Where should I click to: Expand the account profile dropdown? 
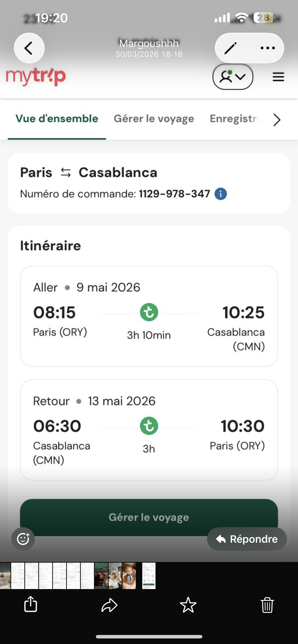pos(233,77)
